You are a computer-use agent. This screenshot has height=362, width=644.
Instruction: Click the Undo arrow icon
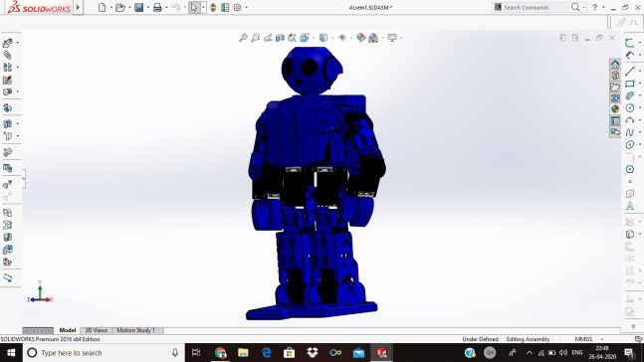(x=175, y=7)
